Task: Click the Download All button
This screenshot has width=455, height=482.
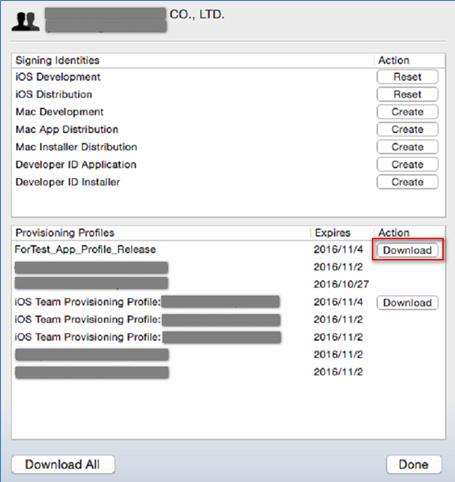Action: [x=63, y=464]
